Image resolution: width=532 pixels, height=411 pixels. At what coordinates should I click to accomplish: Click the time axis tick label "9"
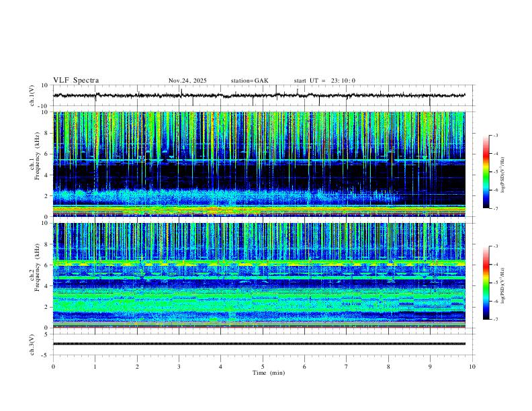point(430,367)
